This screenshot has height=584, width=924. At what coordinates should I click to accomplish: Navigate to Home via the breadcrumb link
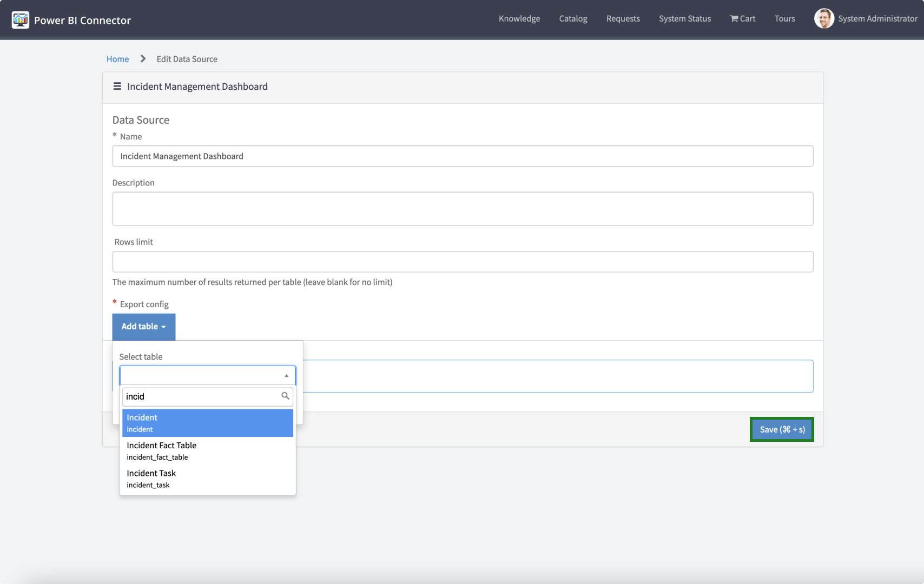117,58
